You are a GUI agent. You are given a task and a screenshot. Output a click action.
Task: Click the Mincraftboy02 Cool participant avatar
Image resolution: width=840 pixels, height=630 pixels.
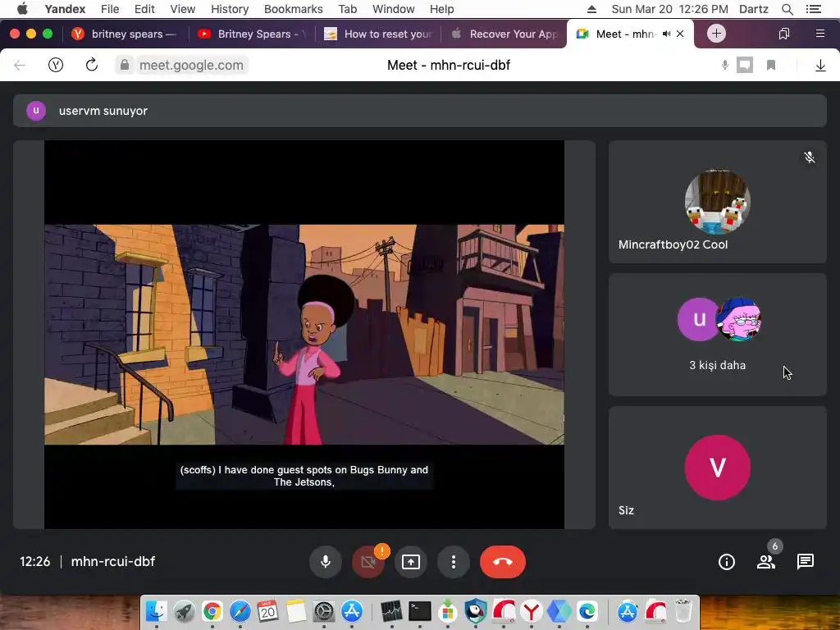tap(717, 202)
